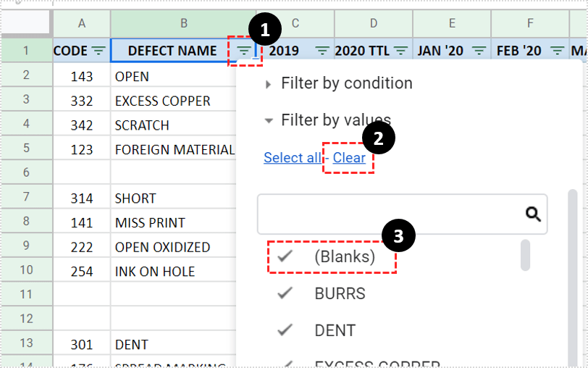Click the 2019 column filter icon
This screenshot has width=588, height=368.
pyautogui.click(x=323, y=51)
